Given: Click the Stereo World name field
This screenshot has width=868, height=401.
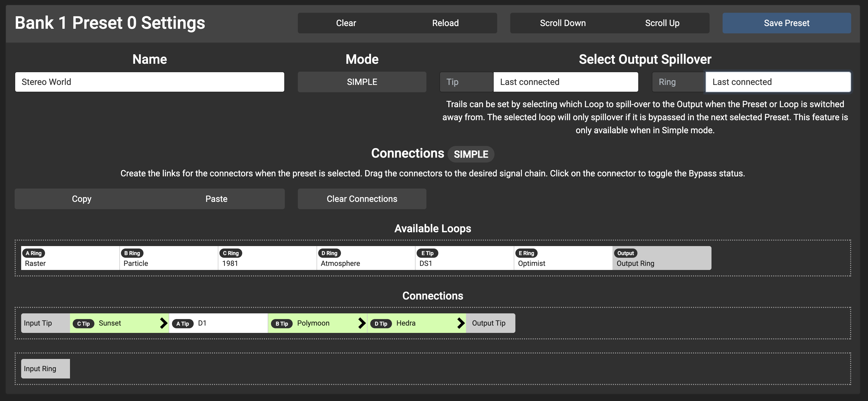Looking at the screenshot, I should pos(150,82).
